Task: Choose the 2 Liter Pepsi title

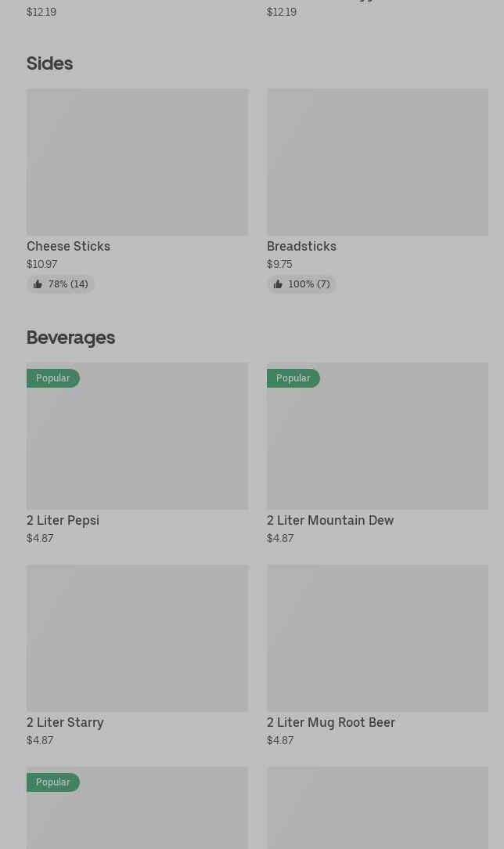Action: tap(63, 520)
